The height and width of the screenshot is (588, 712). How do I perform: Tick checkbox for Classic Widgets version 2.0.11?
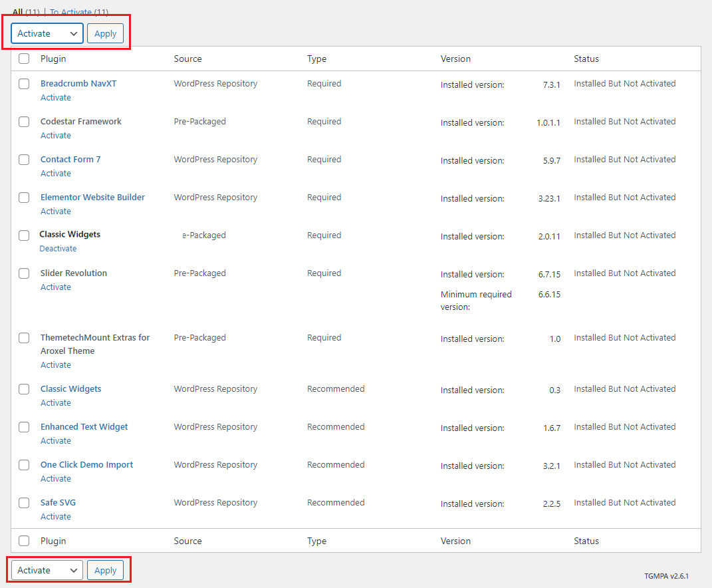click(x=24, y=235)
